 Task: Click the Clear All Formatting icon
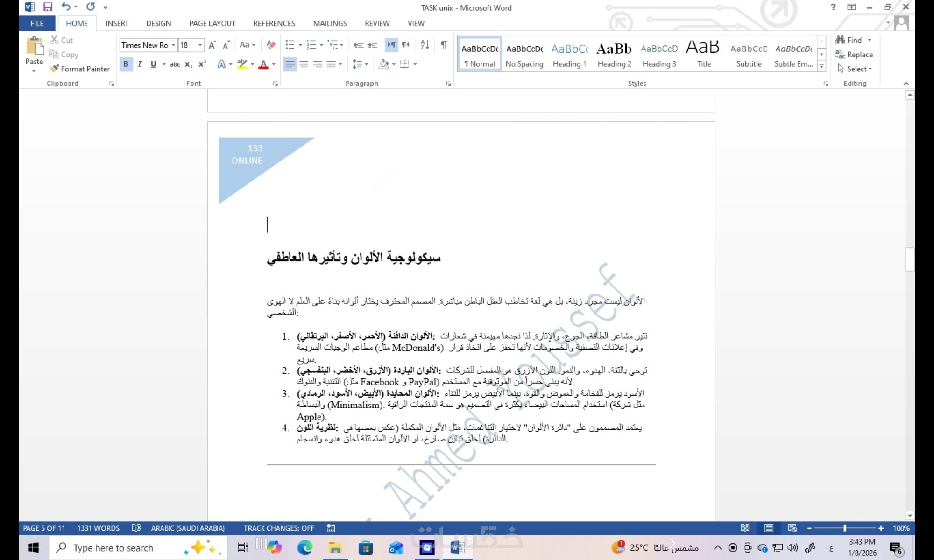271,45
